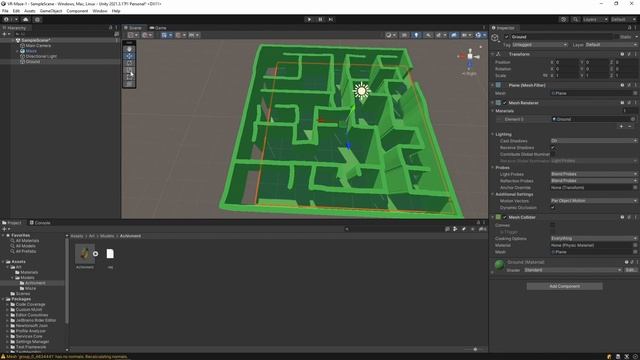Open the Layer dropdown in Inspector
The image size is (640, 360).
coord(611,44)
